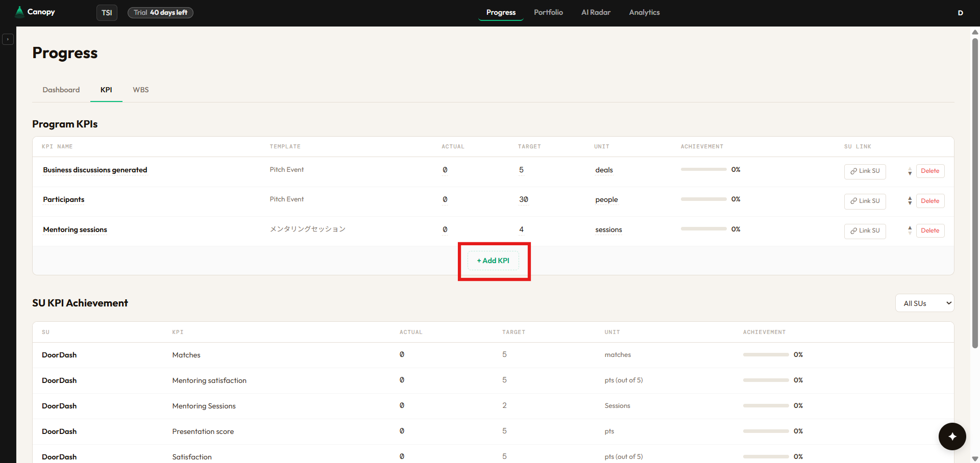Click the scrollbar up arrow
The image size is (980, 463).
tap(975, 32)
